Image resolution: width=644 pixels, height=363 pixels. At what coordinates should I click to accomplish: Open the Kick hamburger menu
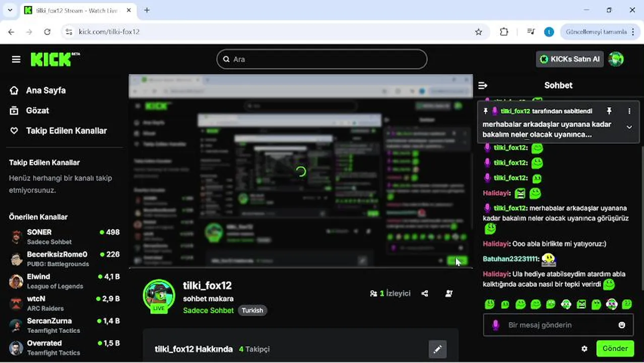pyautogui.click(x=16, y=59)
